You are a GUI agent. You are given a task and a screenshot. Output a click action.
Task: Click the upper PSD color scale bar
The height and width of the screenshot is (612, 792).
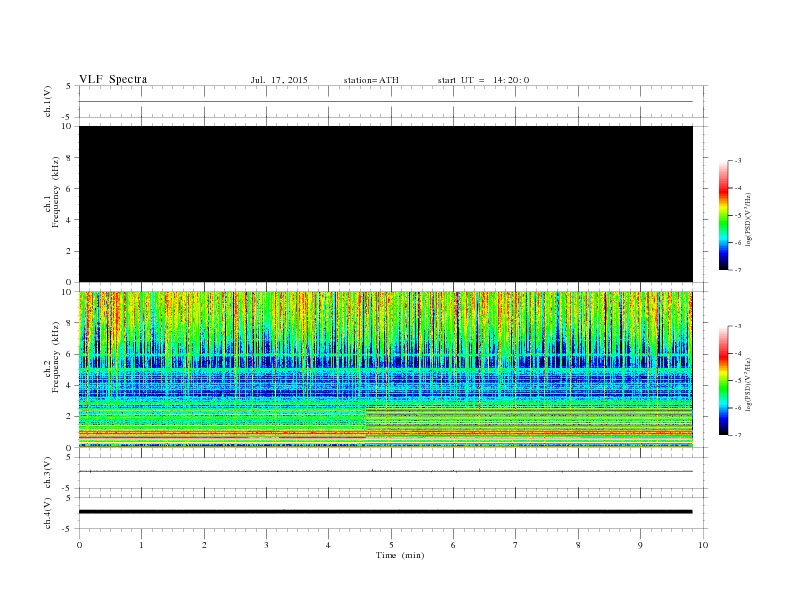pyautogui.click(x=724, y=216)
